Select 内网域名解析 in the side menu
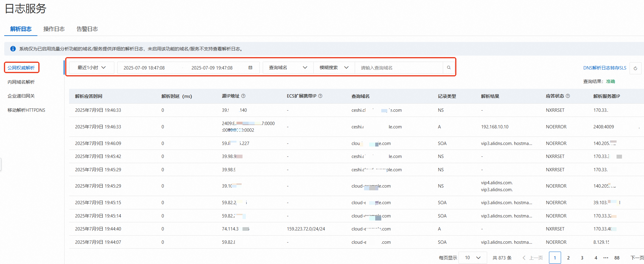This screenshot has width=644, height=264. point(21,82)
